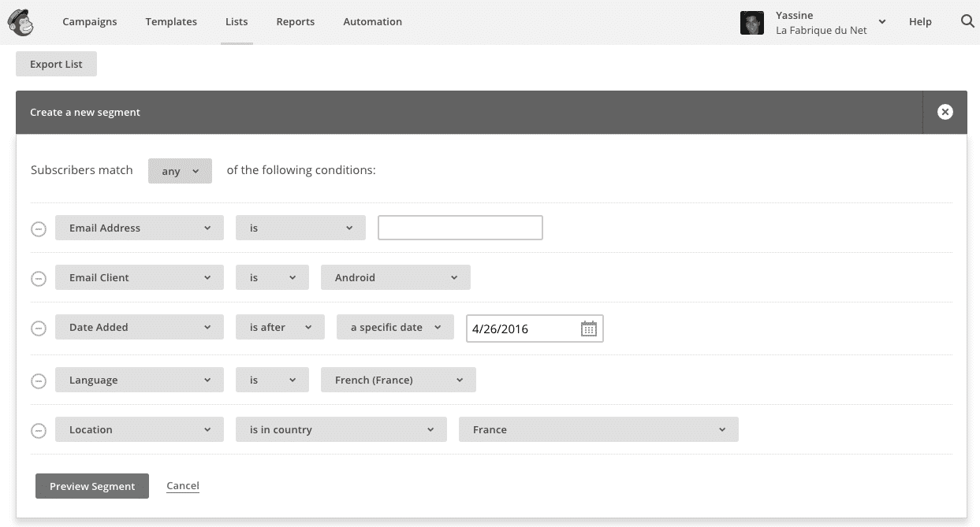The width and height of the screenshot is (980, 527).
Task: Click the MailChimp monkey logo
Action: 20,22
